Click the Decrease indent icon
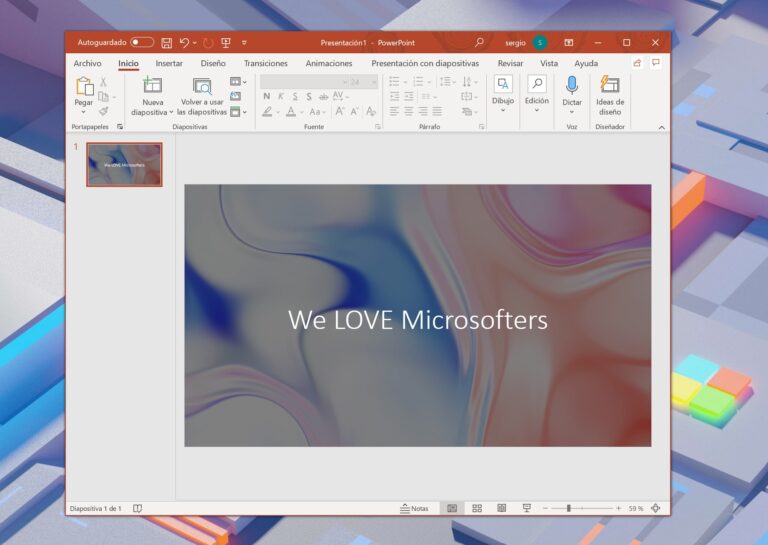Screen dimensions: 768x545 coord(394,96)
